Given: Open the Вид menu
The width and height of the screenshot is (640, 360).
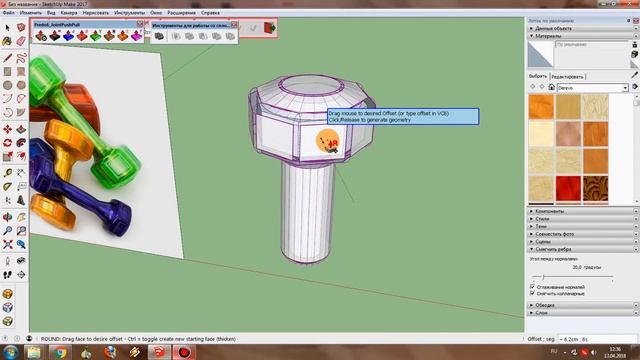Looking at the screenshot, I should [51, 13].
